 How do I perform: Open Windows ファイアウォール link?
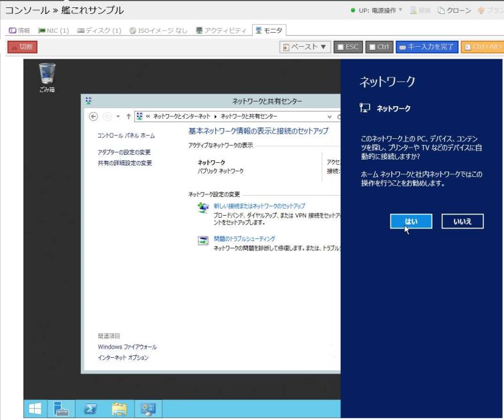point(127,347)
